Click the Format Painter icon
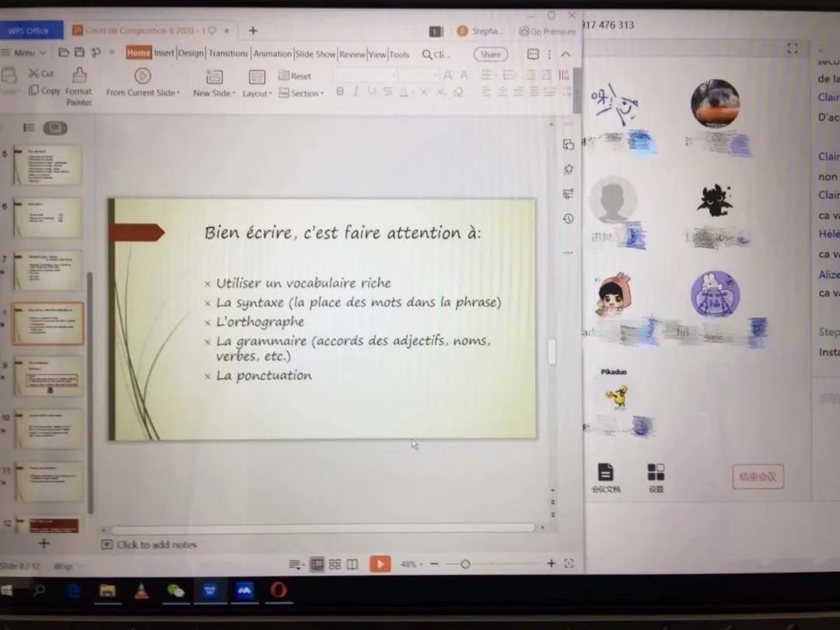Image resolution: width=840 pixels, height=630 pixels. [79, 76]
